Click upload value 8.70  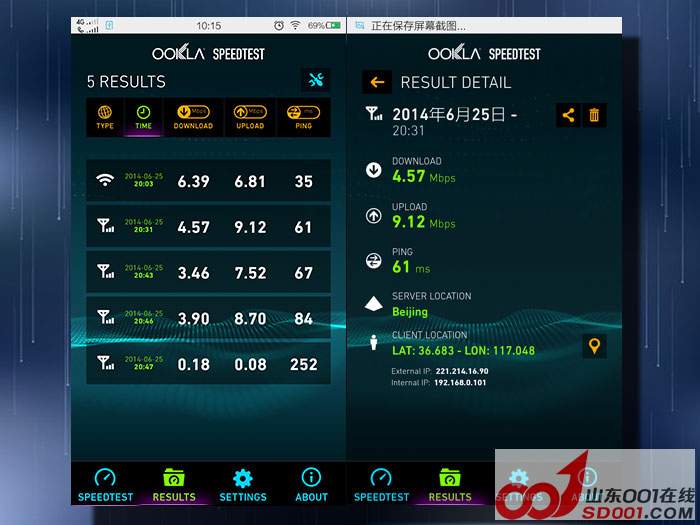(x=250, y=319)
